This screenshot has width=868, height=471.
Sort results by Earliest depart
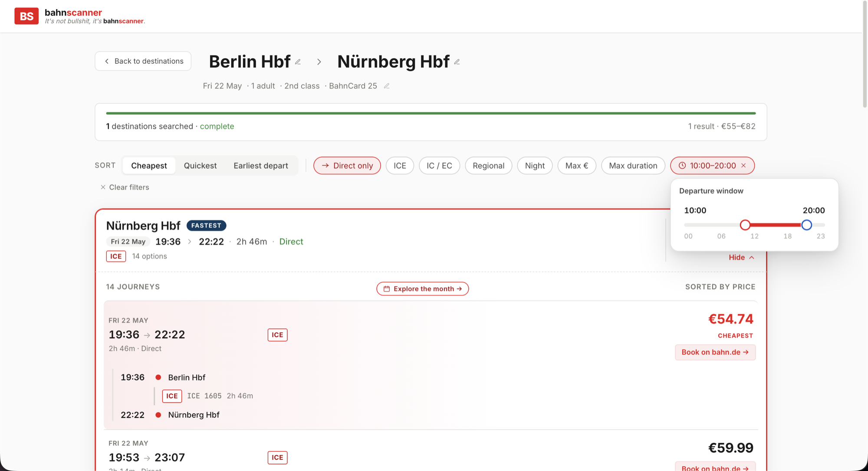tap(261, 166)
